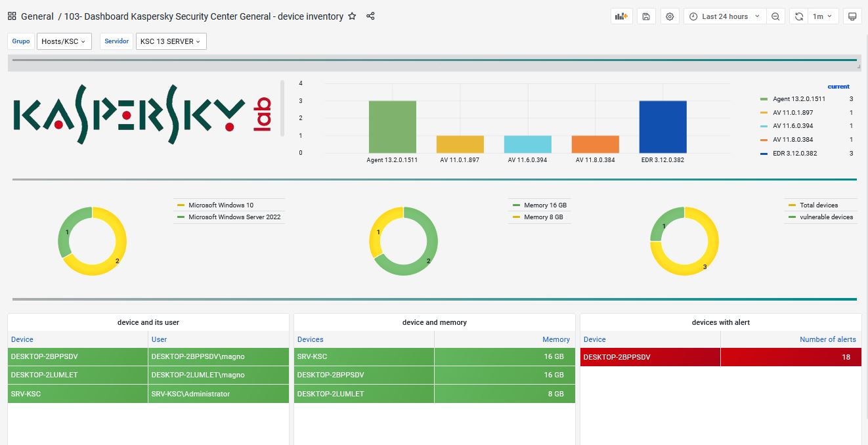Open 'device and its user' panel title menu

coord(148,322)
